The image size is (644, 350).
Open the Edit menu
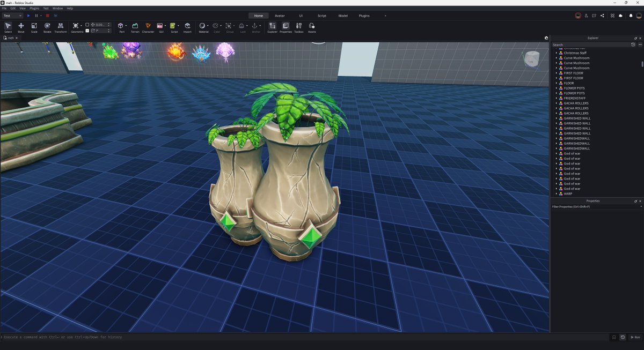13,9
